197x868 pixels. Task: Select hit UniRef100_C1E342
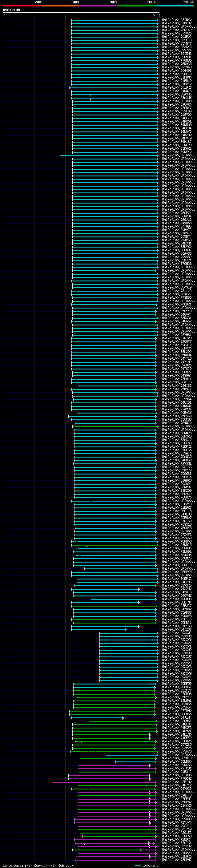(x=176, y=772)
